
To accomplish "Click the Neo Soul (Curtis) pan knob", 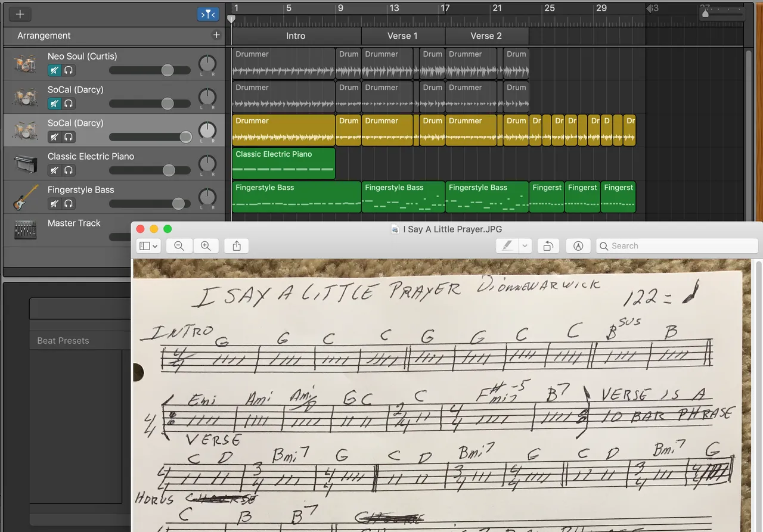I will pos(207,63).
